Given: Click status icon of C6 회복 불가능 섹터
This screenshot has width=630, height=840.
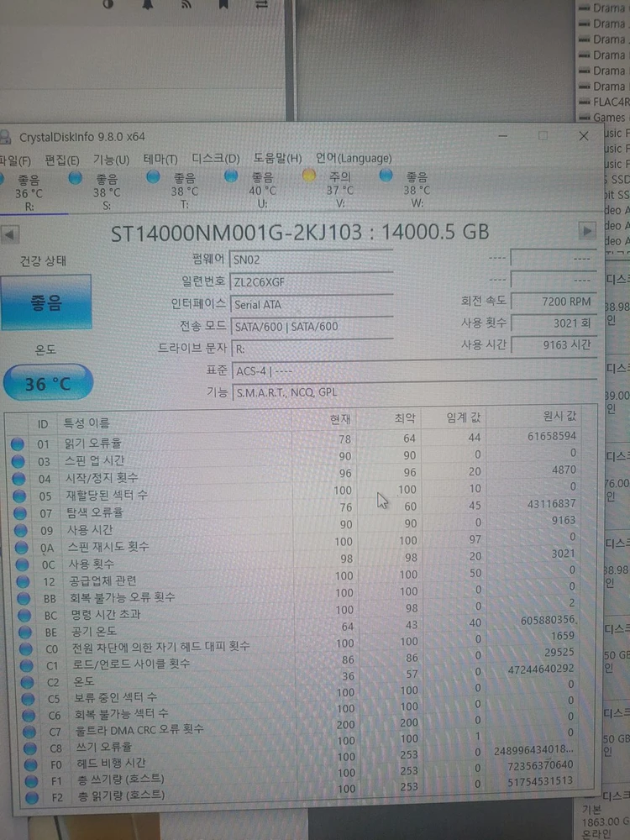Looking at the screenshot, I should click(x=29, y=716).
